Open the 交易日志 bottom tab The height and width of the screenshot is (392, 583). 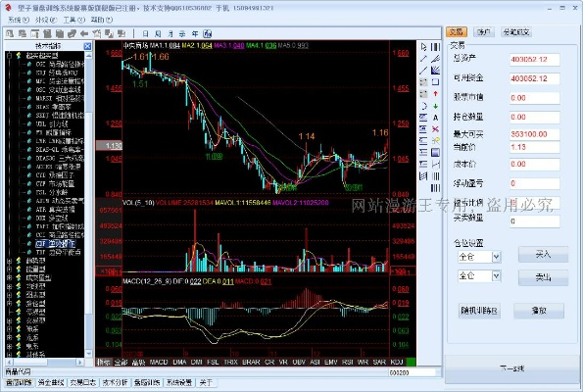(83, 382)
